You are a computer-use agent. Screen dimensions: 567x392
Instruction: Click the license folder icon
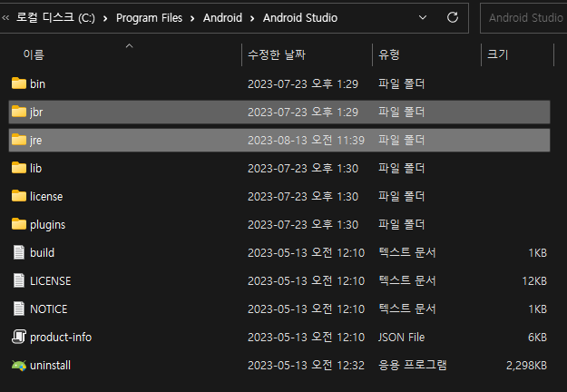19,196
